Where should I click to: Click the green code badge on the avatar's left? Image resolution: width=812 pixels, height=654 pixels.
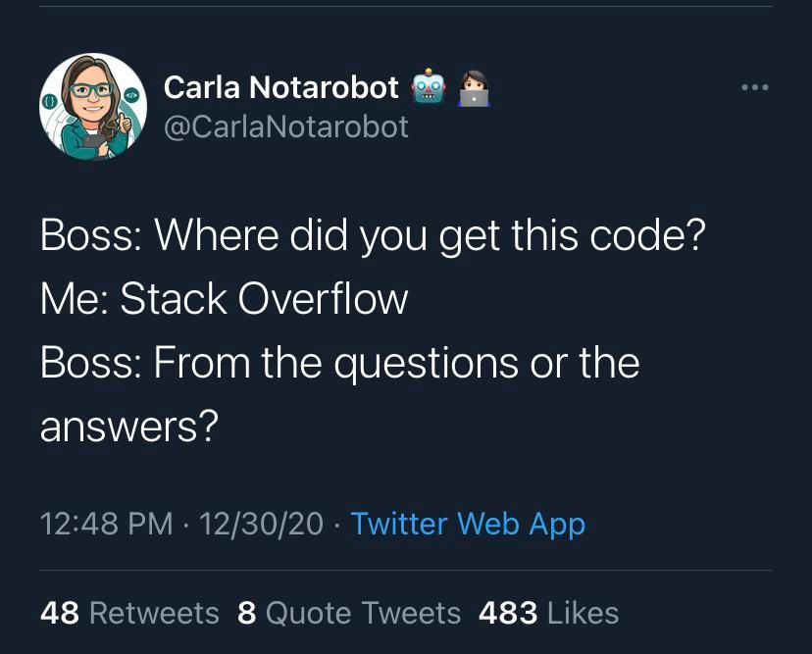point(49,102)
